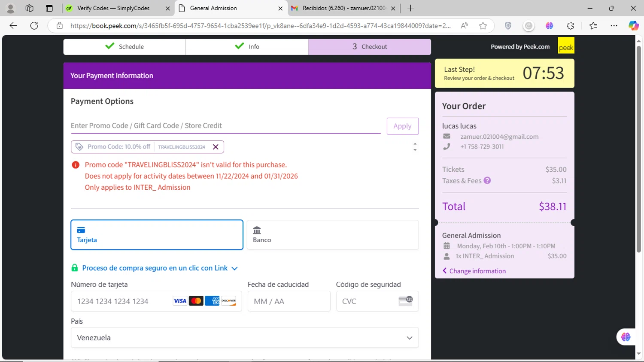Click the floating brain assistant icon

626,337
